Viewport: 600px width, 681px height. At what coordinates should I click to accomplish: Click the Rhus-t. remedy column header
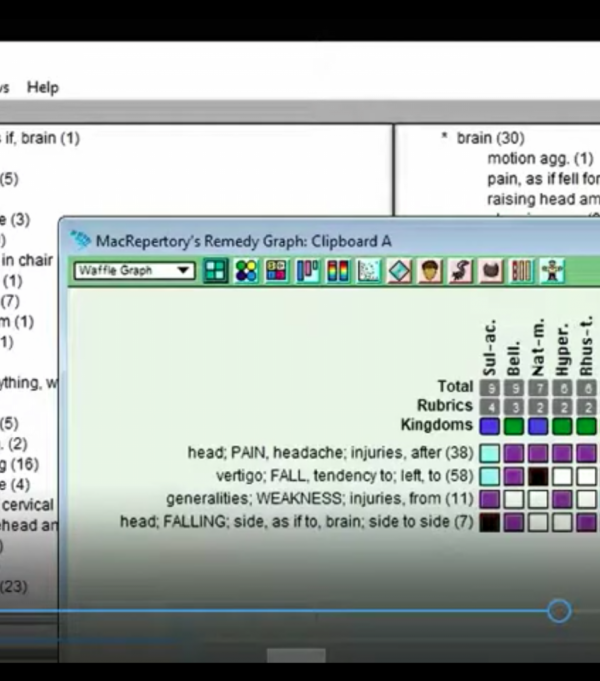coord(587,346)
